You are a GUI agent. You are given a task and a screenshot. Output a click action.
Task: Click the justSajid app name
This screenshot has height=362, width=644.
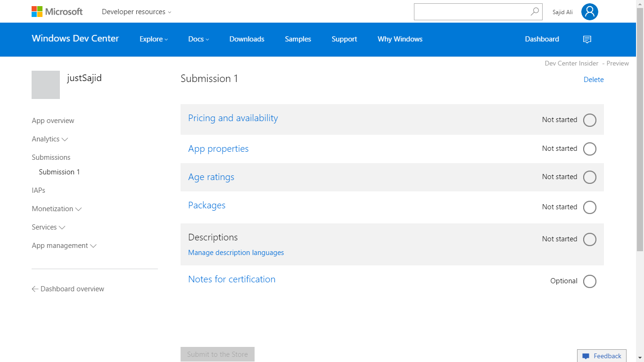click(84, 78)
